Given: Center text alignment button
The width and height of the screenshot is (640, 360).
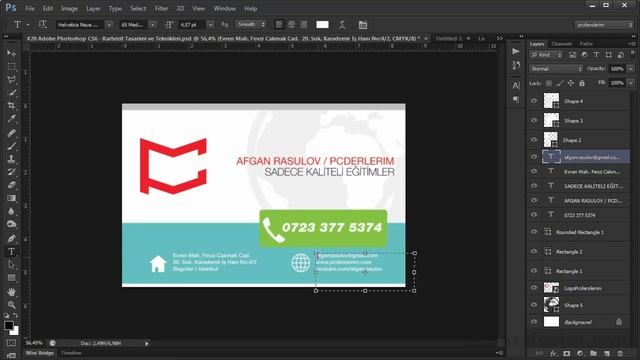Looking at the screenshot, I should tap(291, 24).
